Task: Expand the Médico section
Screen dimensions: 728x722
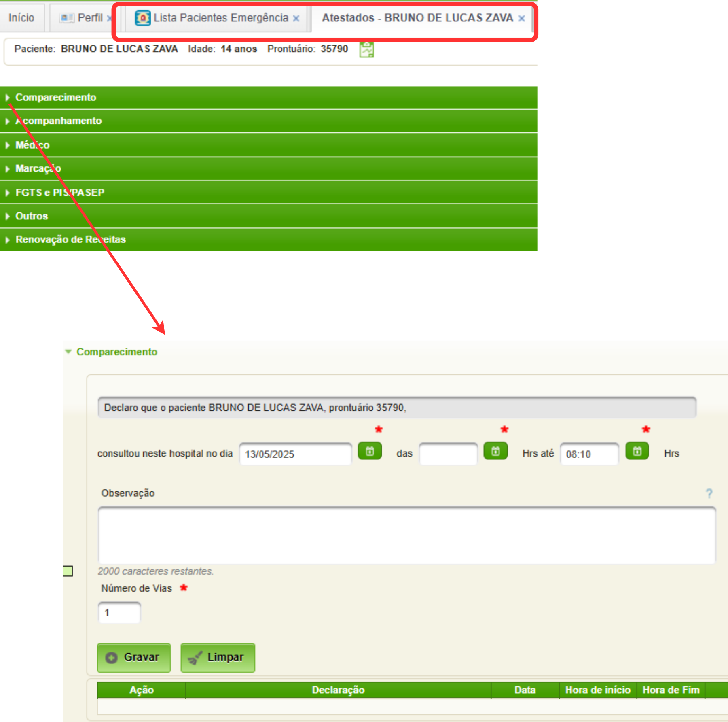Action: (32, 145)
